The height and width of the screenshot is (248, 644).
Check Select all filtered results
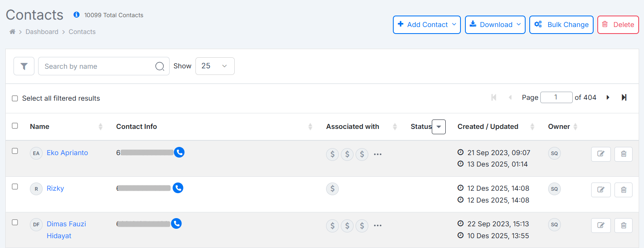[15, 98]
